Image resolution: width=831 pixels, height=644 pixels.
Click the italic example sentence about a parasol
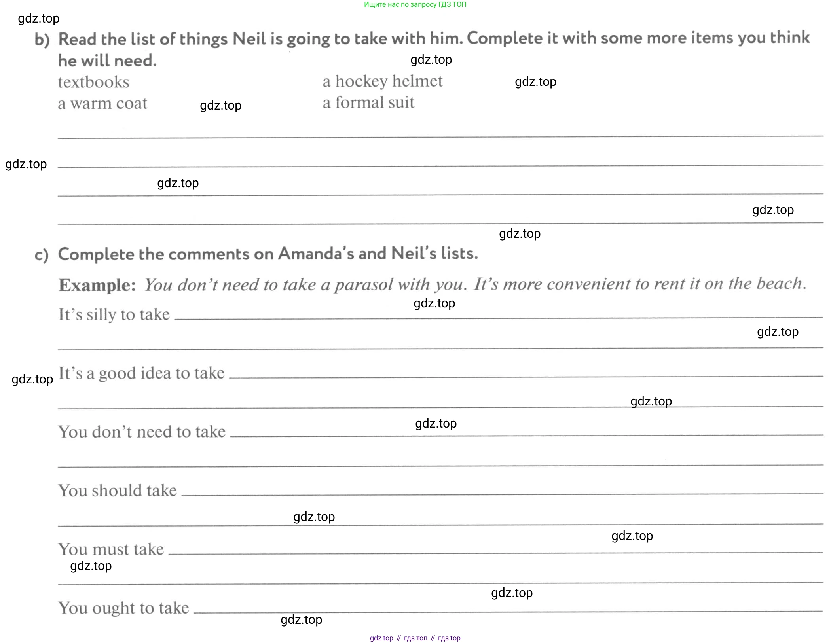coord(475,284)
